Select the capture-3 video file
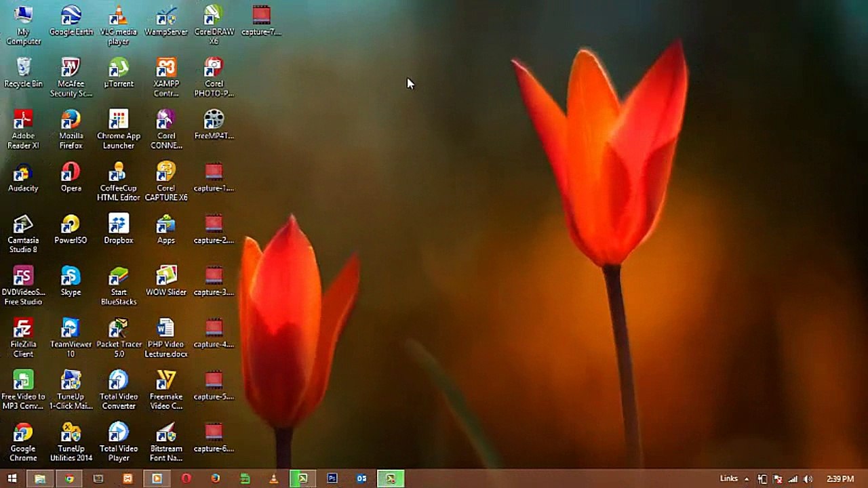This screenshot has height=488, width=868. (x=214, y=281)
